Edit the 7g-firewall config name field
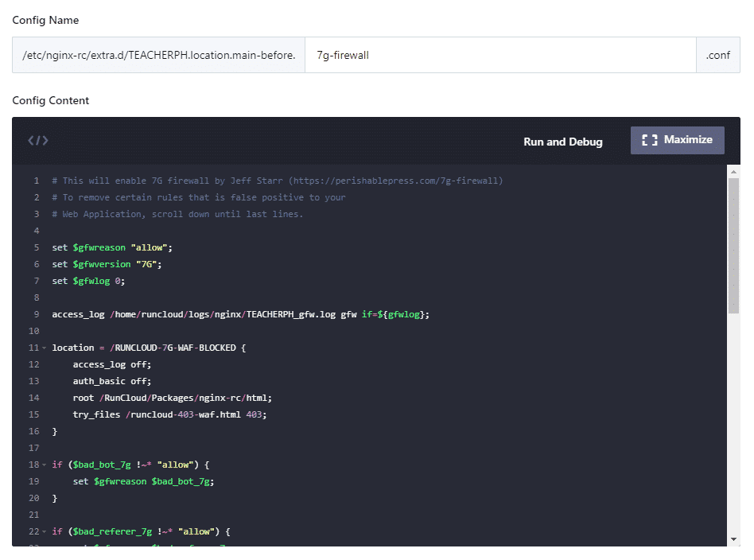 (x=500, y=55)
